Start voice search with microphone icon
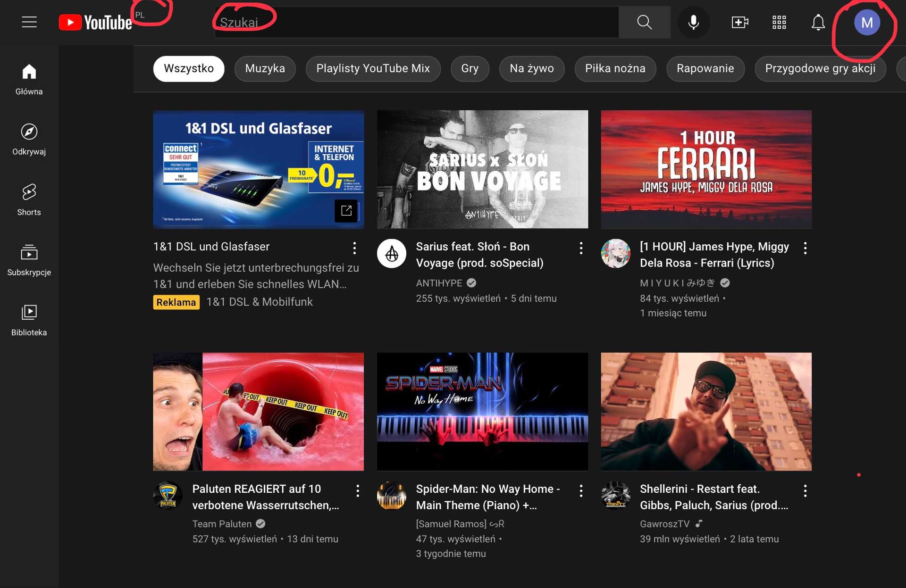906x588 pixels. pos(693,22)
